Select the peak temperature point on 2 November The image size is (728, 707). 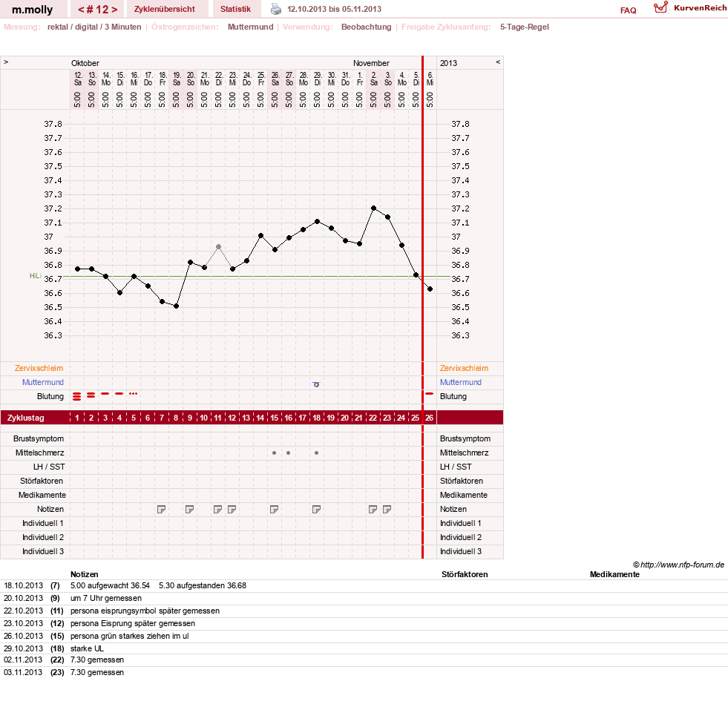pos(374,208)
